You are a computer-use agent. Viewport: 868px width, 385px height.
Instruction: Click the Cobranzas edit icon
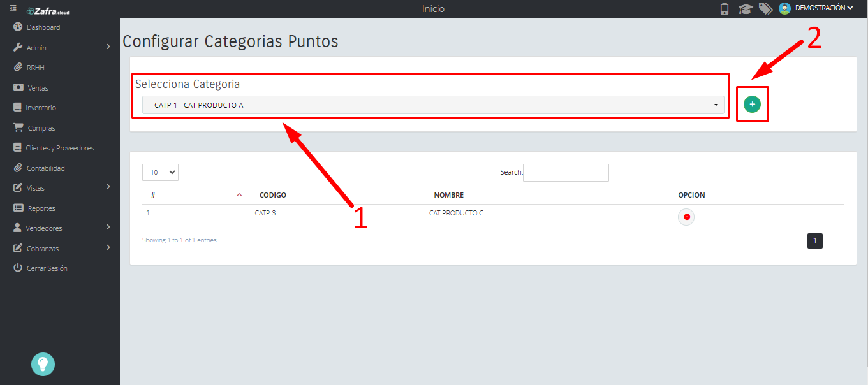click(x=18, y=249)
